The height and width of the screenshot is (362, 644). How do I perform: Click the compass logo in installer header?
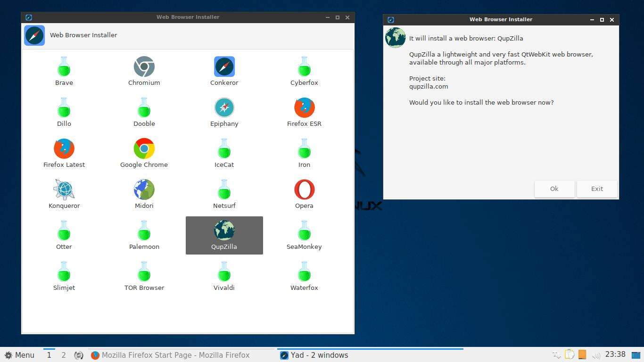34,35
